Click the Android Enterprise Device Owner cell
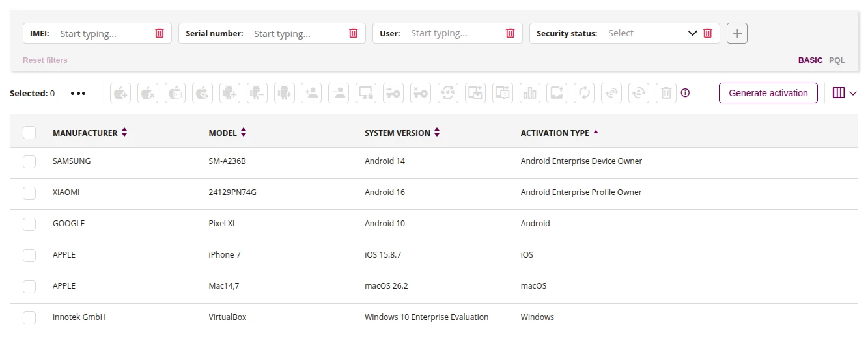The image size is (868, 344). pyautogui.click(x=581, y=161)
